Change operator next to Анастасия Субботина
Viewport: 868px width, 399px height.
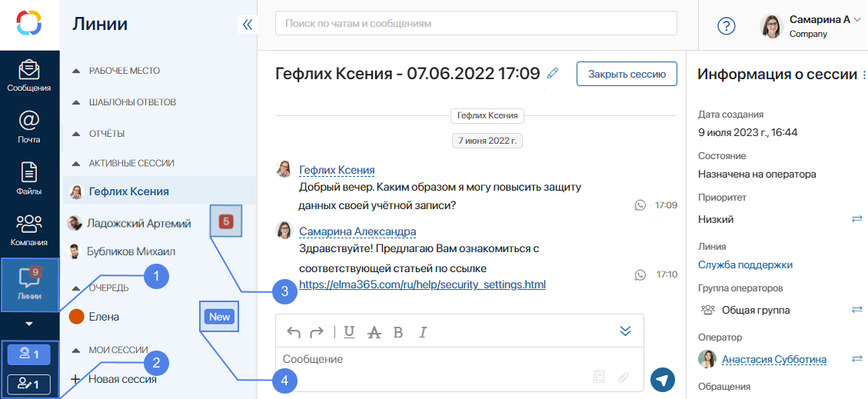click(857, 358)
